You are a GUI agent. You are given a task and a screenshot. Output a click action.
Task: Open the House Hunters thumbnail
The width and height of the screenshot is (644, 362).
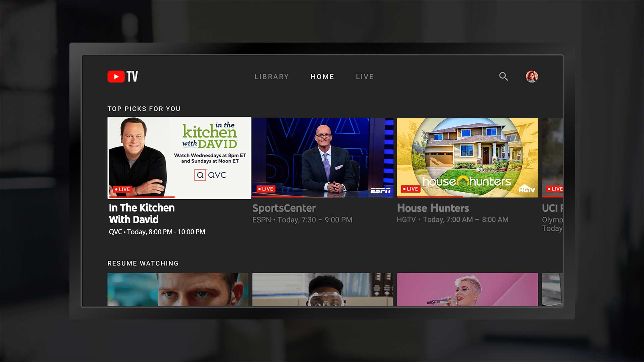(468, 158)
